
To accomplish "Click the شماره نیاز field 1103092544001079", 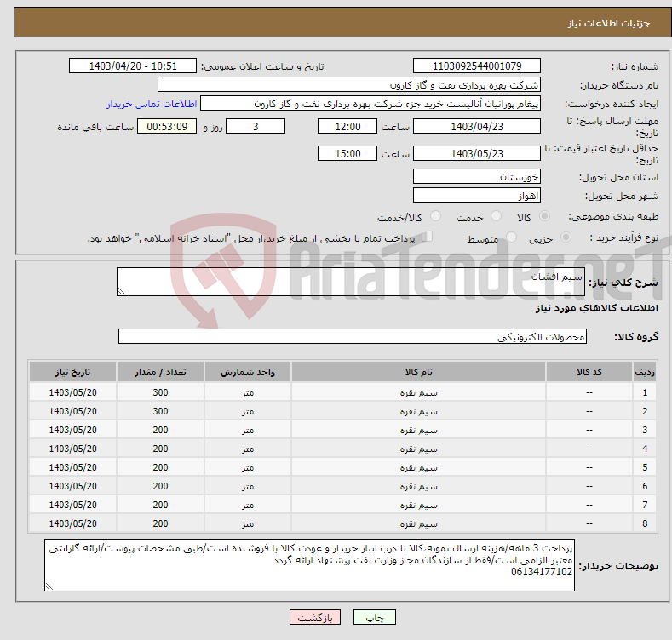I will [x=477, y=66].
